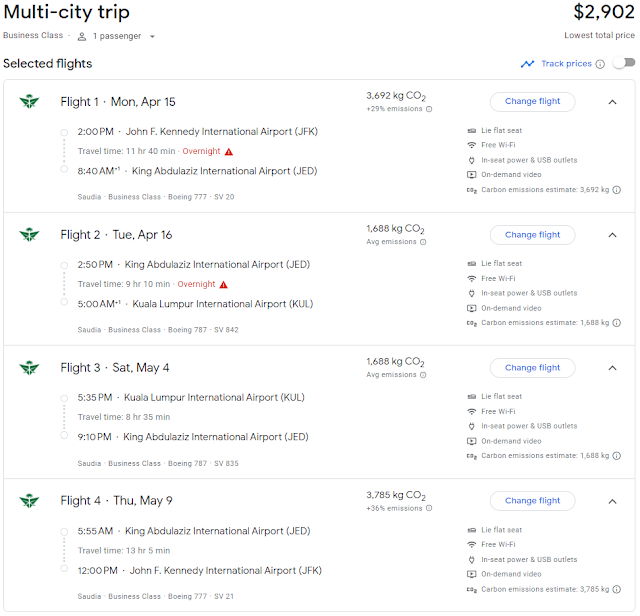Enable the Track prices toggle
The height and width of the screenshot is (616, 640).
tap(623, 64)
